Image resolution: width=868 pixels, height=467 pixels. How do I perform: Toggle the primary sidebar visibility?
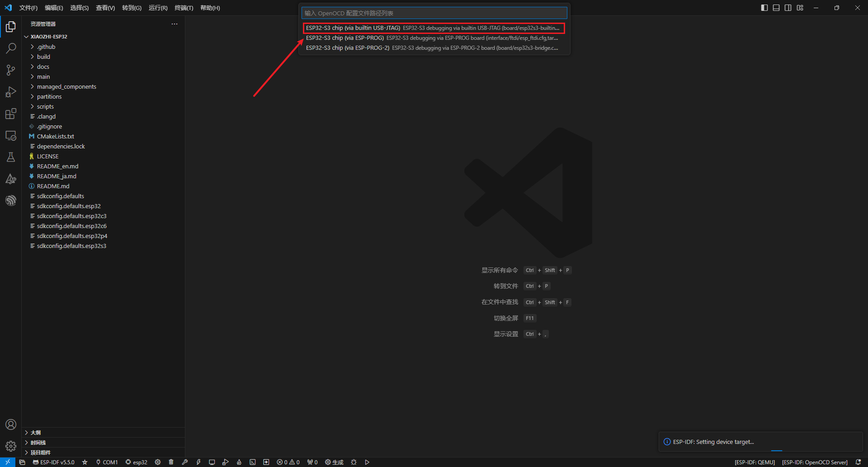(x=764, y=8)
